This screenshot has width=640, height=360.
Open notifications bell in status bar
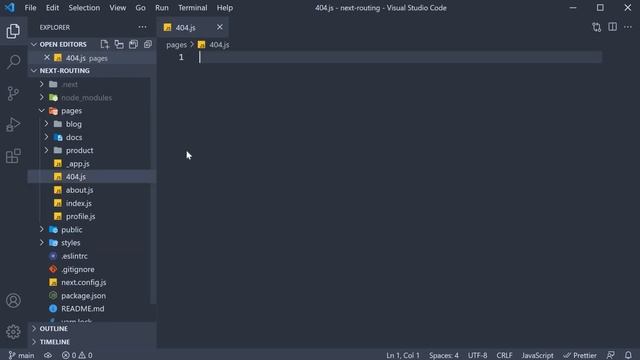[x=628, y=355]
